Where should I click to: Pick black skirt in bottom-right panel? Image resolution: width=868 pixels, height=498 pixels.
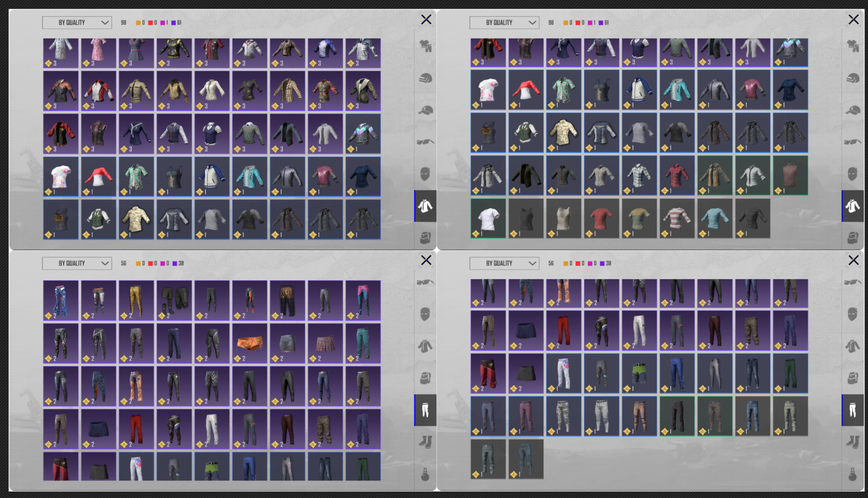click(526, 373)
